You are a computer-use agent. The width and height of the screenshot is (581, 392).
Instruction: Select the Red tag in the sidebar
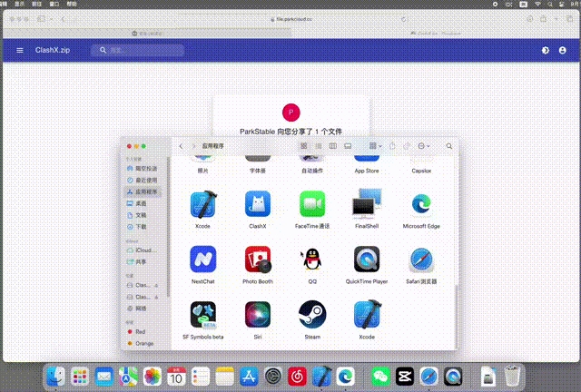tap(140, 332)
